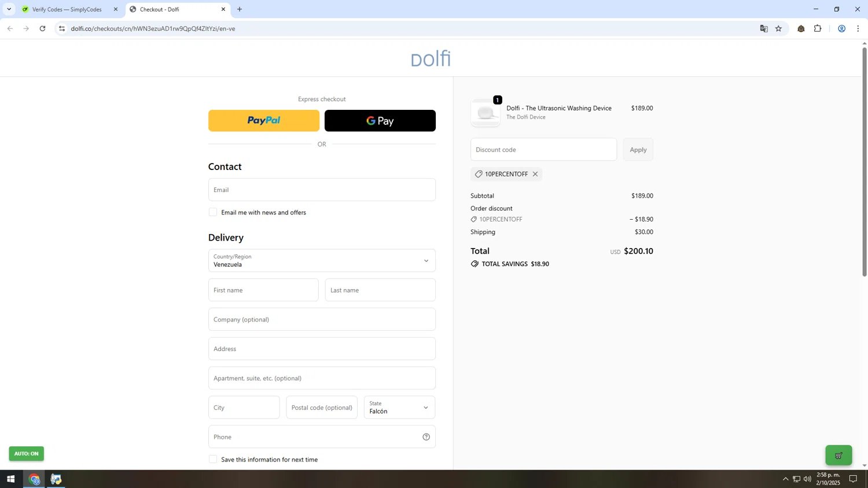The width and height of the screenshot is (868, 488).
Task: Click the green shopping cart floating button
Action: tap(838, 455)
